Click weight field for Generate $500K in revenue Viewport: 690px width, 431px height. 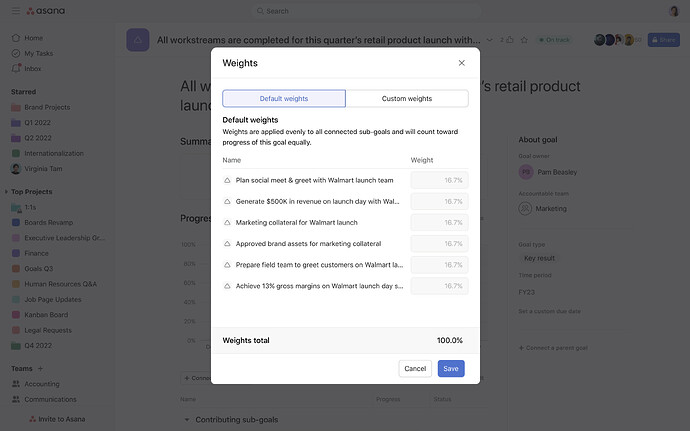point(439,201)
